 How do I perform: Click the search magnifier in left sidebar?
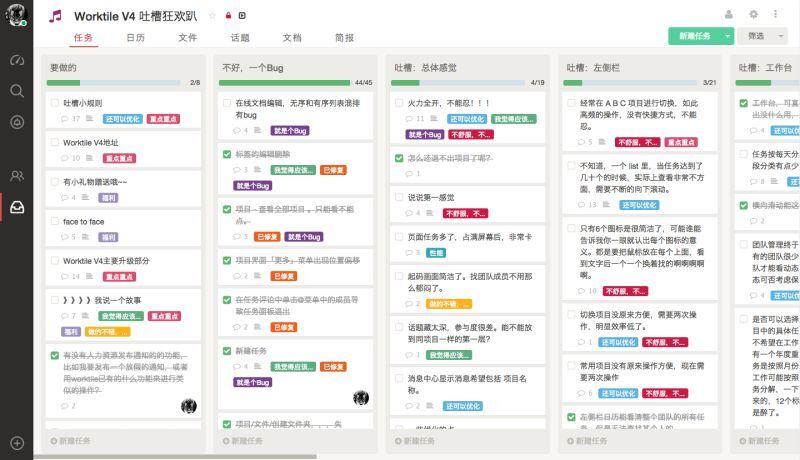pyautogui.click(x=16, y=91)
